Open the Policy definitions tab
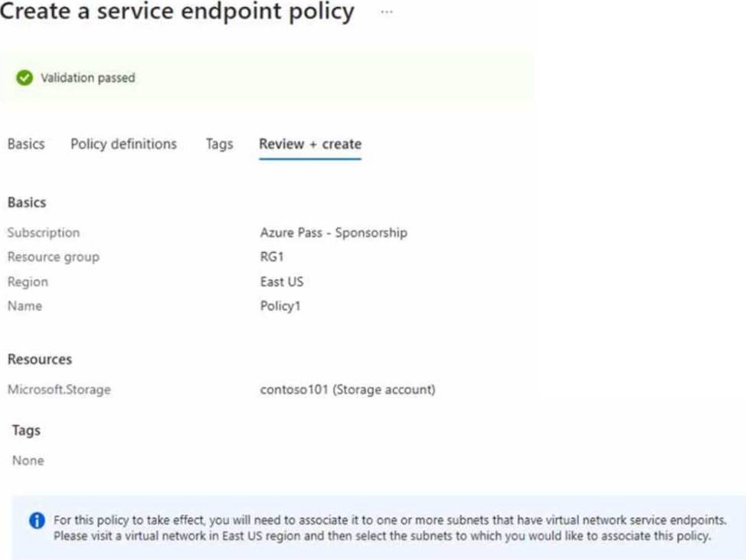The height and width of the screenshot is (560, 746). tap(123, 144)
